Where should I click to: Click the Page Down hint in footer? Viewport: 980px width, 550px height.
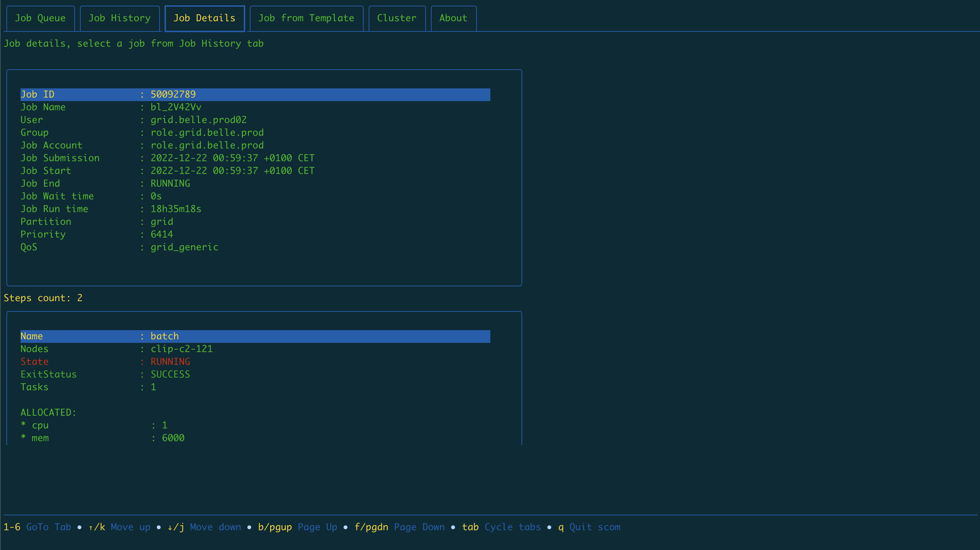(x=419, y=527)
